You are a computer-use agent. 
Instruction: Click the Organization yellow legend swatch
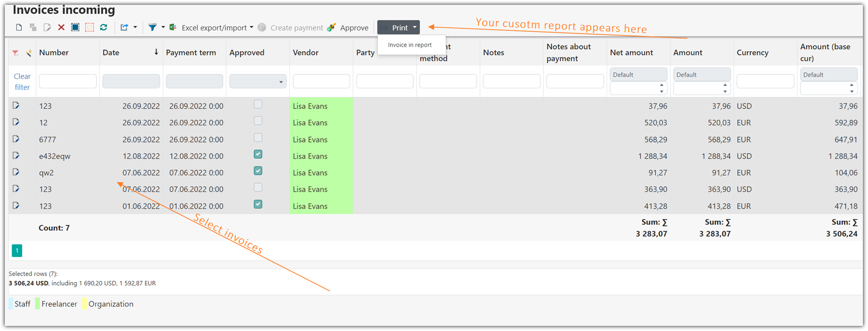pos(84,304)
